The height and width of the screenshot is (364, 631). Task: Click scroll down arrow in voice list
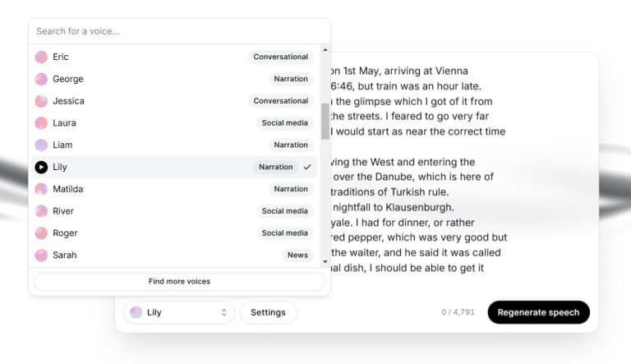325,262
